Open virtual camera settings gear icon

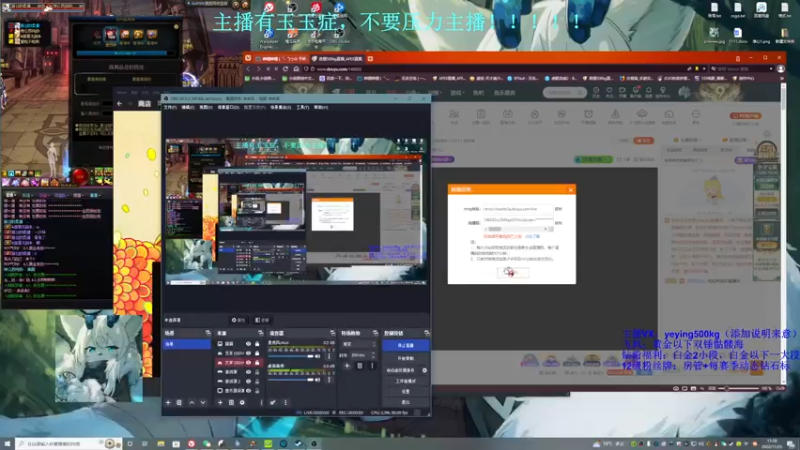(424, 370)
